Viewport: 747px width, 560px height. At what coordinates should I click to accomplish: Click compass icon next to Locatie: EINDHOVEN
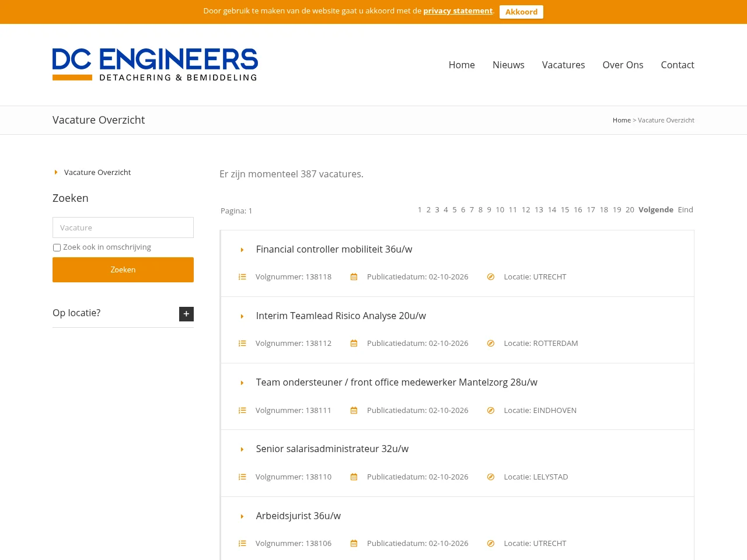click(x=491, y=411)
